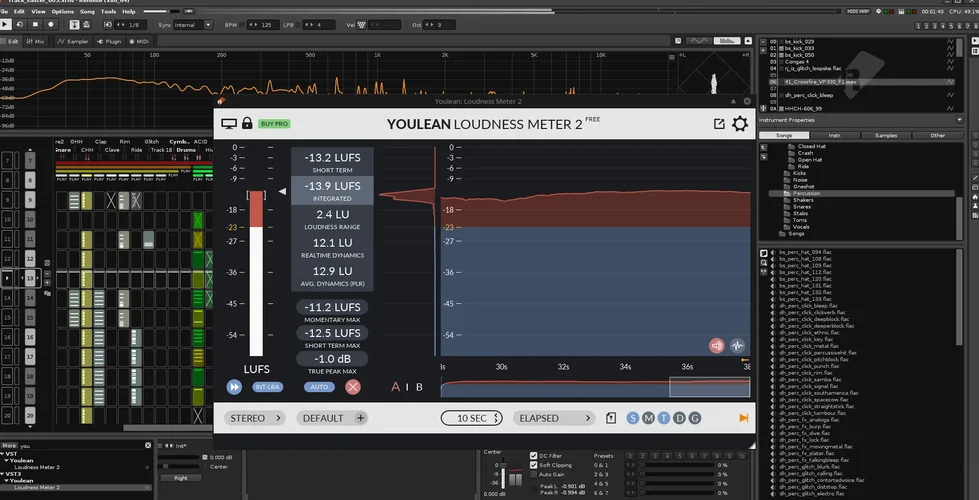Close the Youlean plugin window

(747, 101)
